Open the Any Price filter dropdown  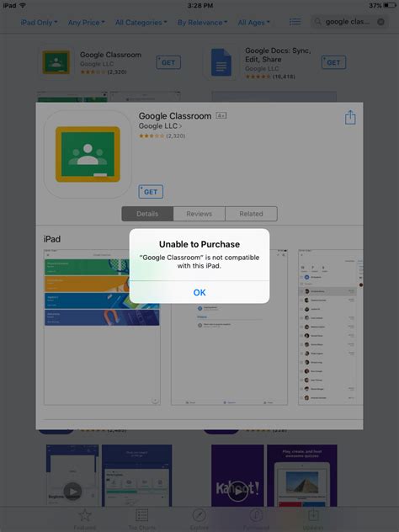click(86, 23)
